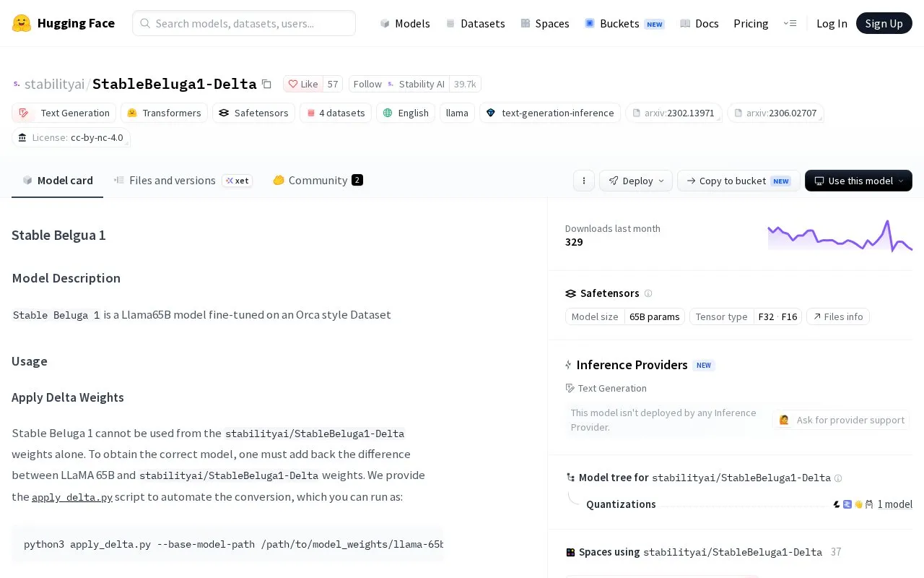Open the arxiv:2306.02707 paper tag
Image resolution: width=924 pixels, height=578 pixels.
point(775,113)
